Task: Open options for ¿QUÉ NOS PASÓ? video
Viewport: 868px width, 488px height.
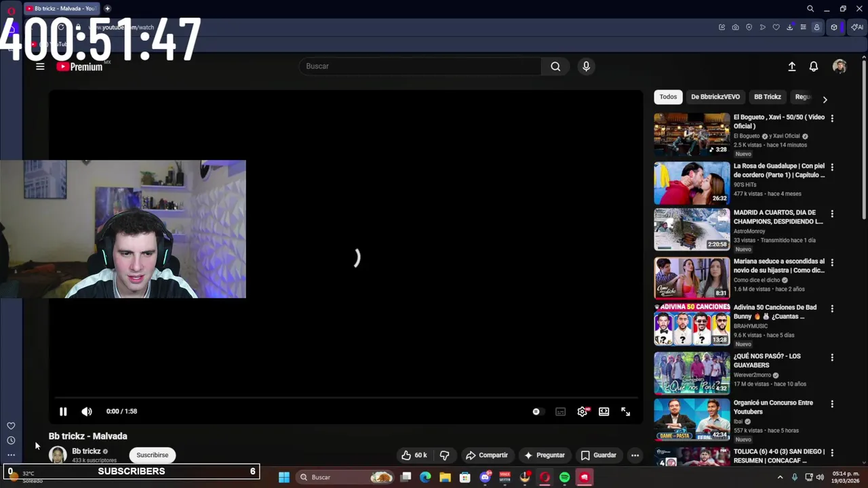Action: (x=832, y=357)
